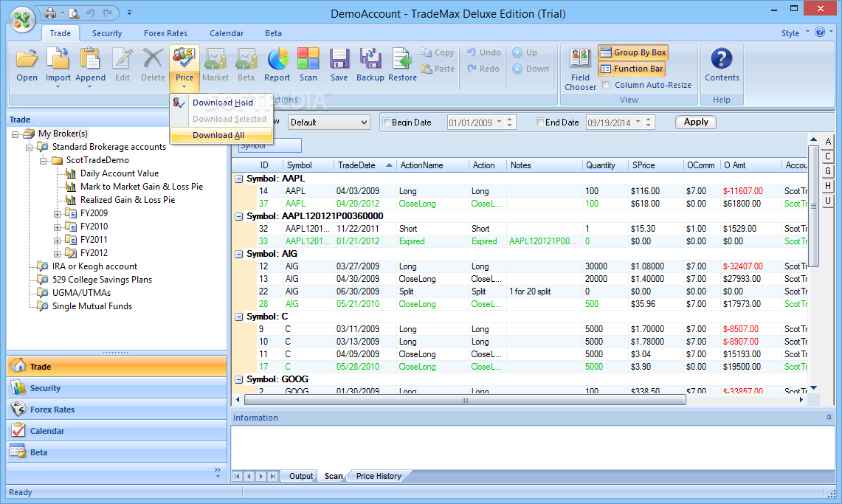The width and height of the screenshot is (842, 504).
Task: Click the Up arrow toolbar item
Action: (525, 52)
